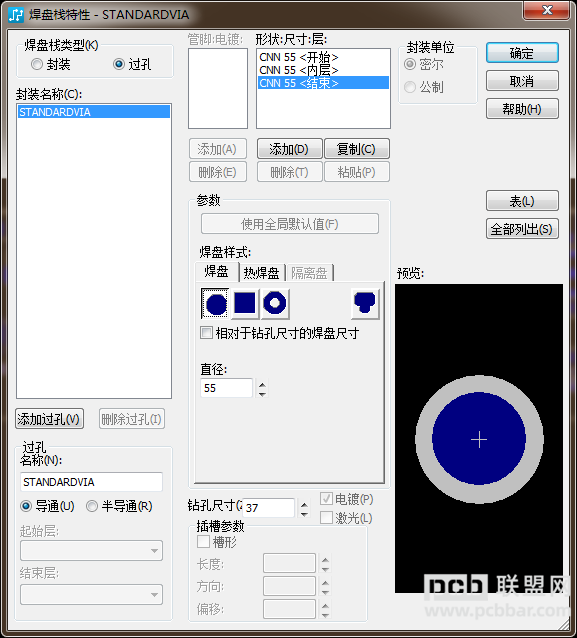Screen dimensions: 577x638
Task: Open the 起始层 dropdown
Action: 92,551
